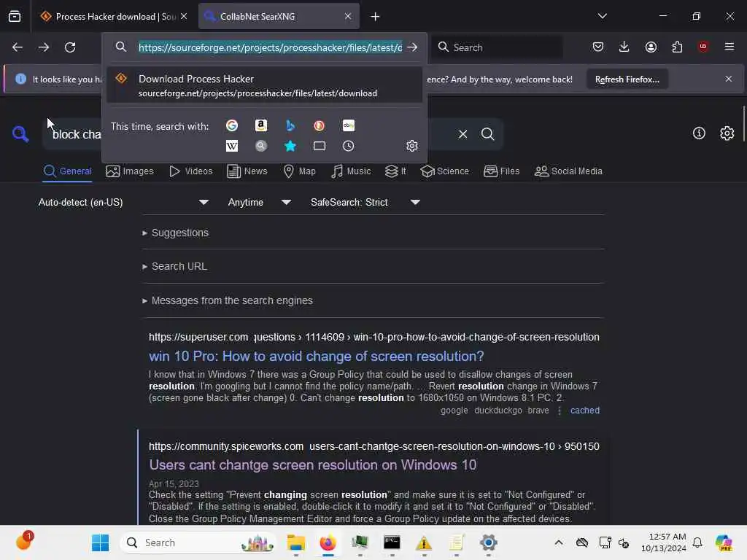Screen dimensions: 747x560
Task: Dismiss the Firefox notification bar
Action: (729, 79)
